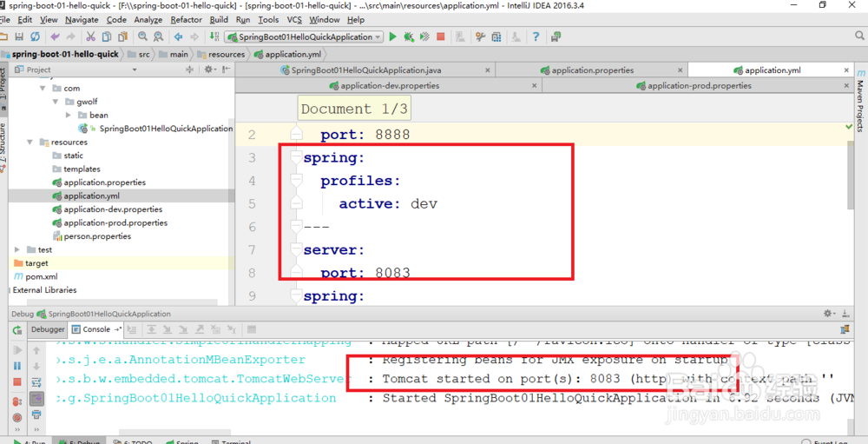Open Replace using the second magnifier icon

158,36
